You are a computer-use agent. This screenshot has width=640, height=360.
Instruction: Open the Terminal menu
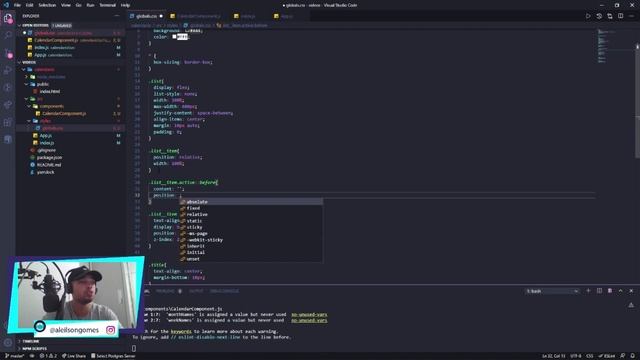tap(107, 5)
